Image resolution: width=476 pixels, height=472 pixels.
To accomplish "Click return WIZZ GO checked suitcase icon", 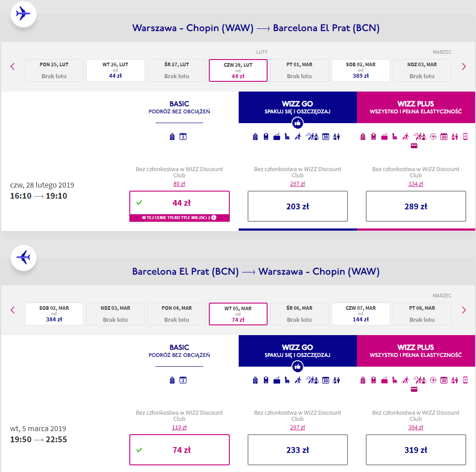I will point(276,380).
